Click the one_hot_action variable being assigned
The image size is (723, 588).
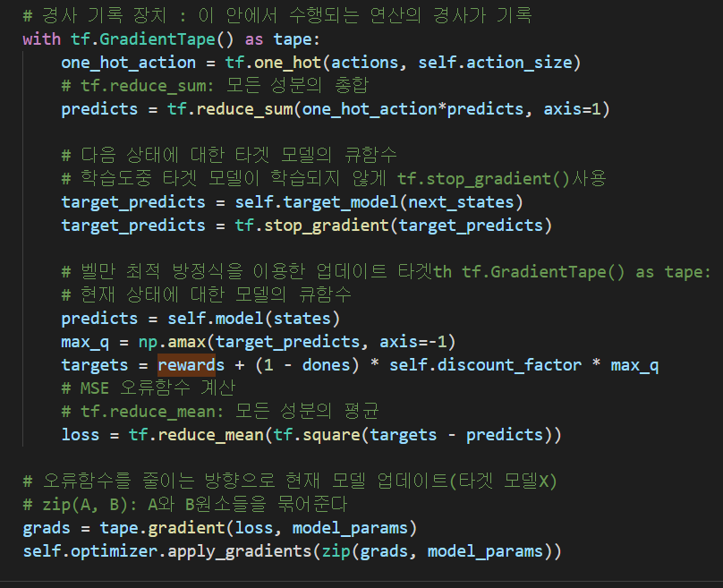128,63
